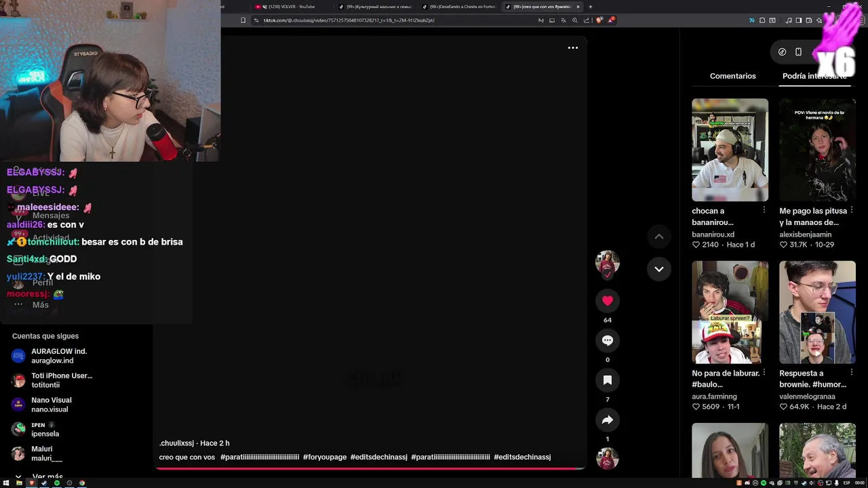Open the older man's video thumbnail
This screenshot has width=868, height=488.
817,451
